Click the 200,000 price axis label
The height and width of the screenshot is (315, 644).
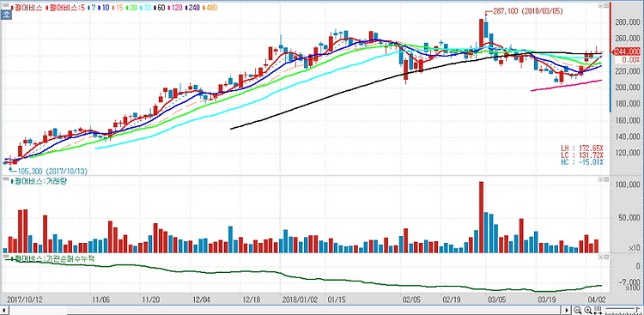click(x=628, y=88)
